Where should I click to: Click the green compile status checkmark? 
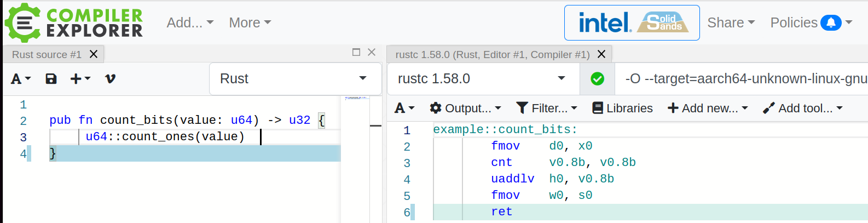click(598, 79)
